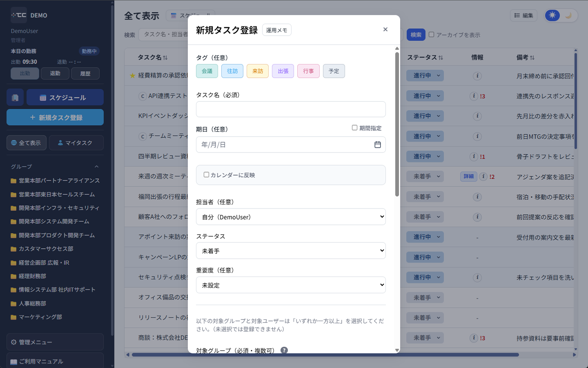Click the 検索 search button
This screenshot has height=368, width=588.
click(x=416, y=35)
